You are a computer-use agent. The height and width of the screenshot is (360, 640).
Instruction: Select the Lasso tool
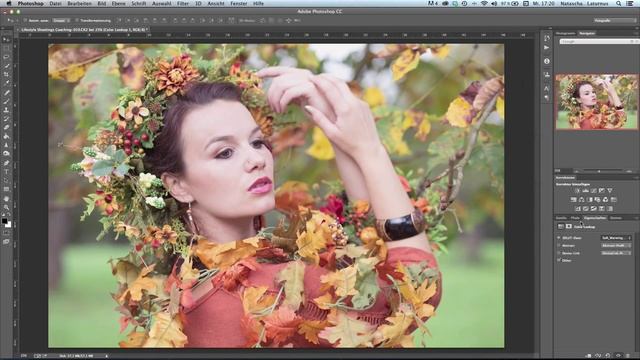coord(6,57)
